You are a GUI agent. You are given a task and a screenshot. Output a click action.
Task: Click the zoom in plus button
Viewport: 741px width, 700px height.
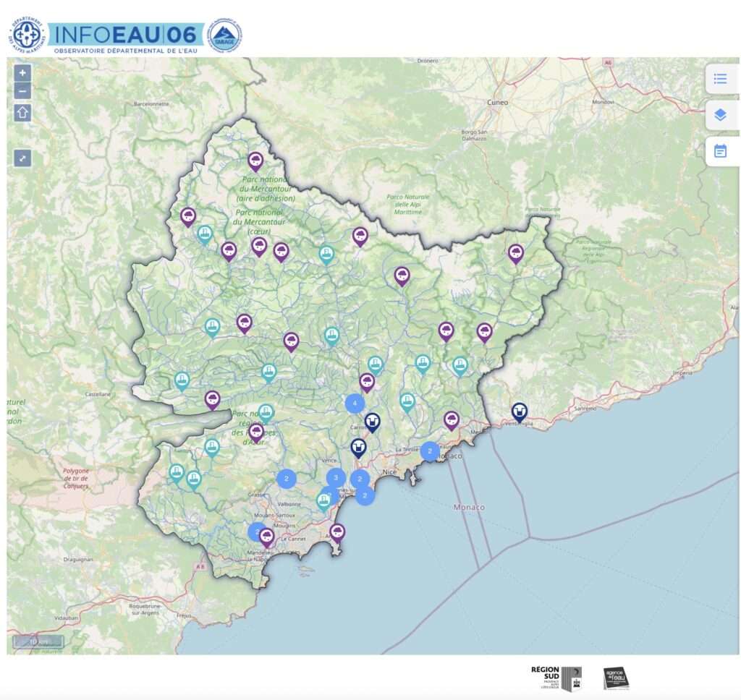[x=22, y=73]
